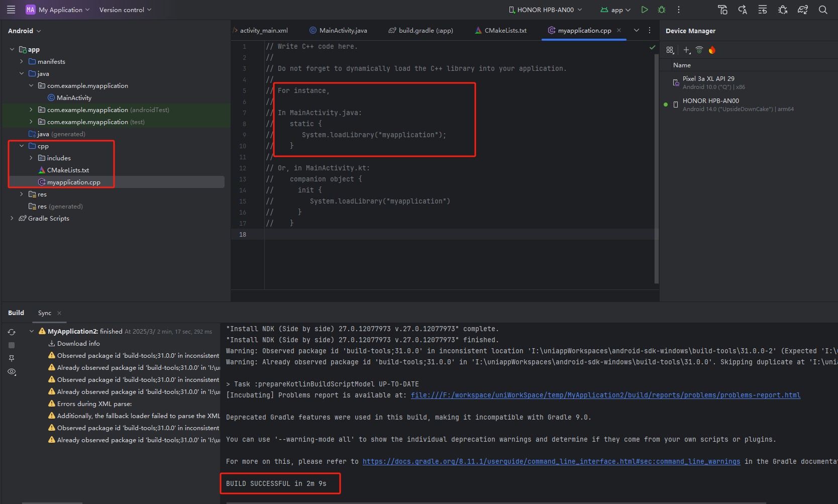
Task: Click the Debug app bug icon
Action: coord(662,10)
